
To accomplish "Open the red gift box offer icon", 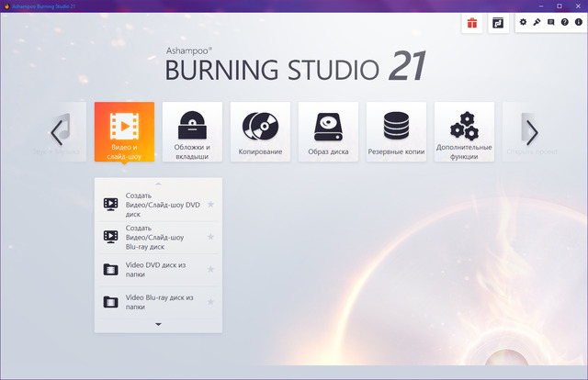I will [471, 23].
